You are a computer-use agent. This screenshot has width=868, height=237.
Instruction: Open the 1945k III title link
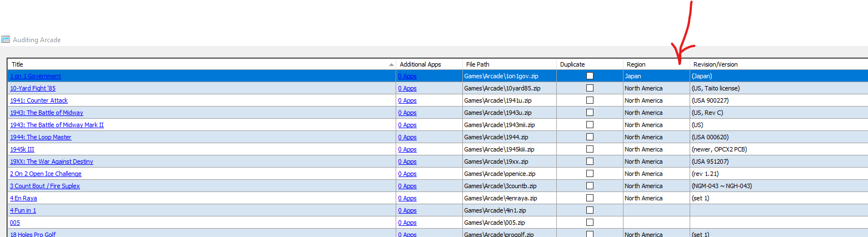[22, 149]
